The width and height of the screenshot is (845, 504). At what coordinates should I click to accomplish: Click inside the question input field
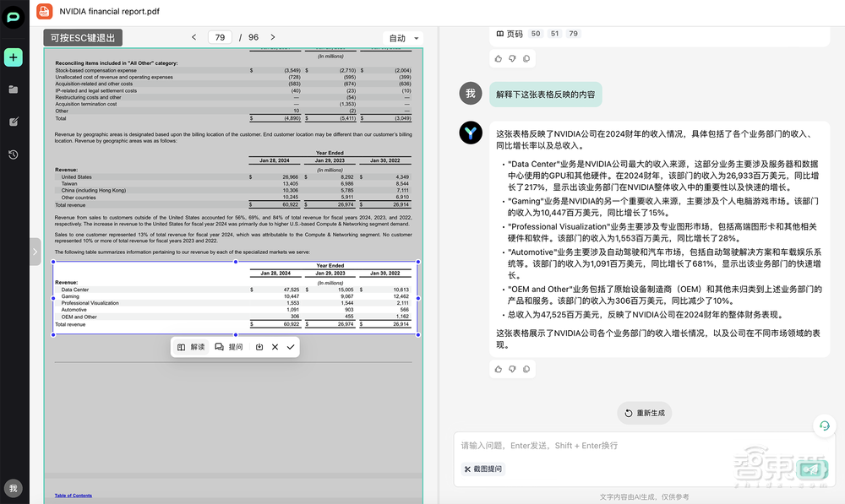pos(591,445)
